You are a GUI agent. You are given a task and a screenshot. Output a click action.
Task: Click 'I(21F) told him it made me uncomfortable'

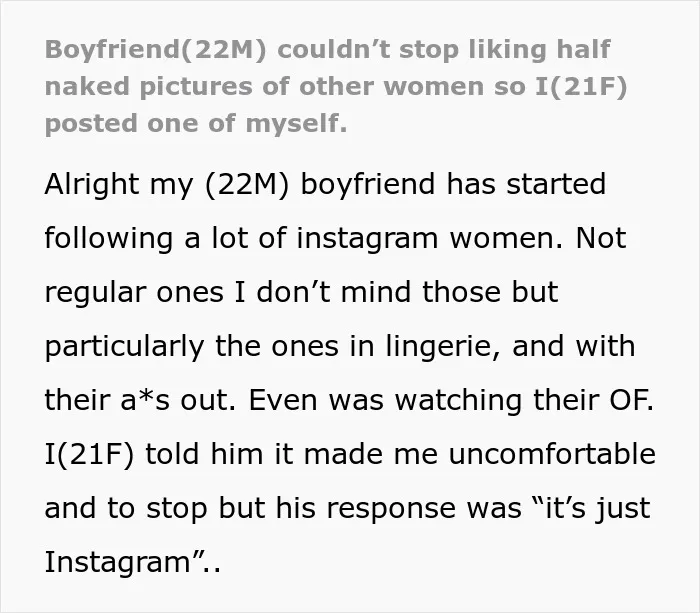350,454
